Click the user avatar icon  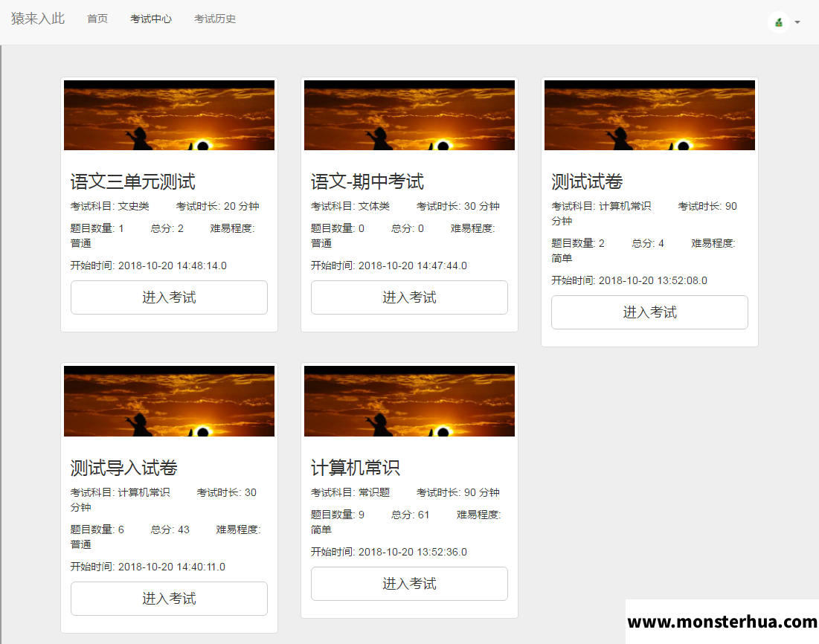[778, 22]
